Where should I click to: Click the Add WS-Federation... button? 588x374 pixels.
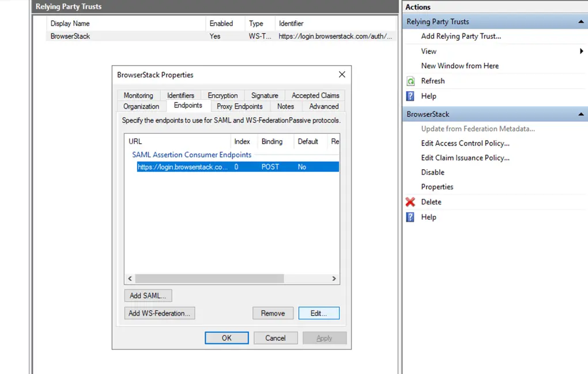pos(160,313)
